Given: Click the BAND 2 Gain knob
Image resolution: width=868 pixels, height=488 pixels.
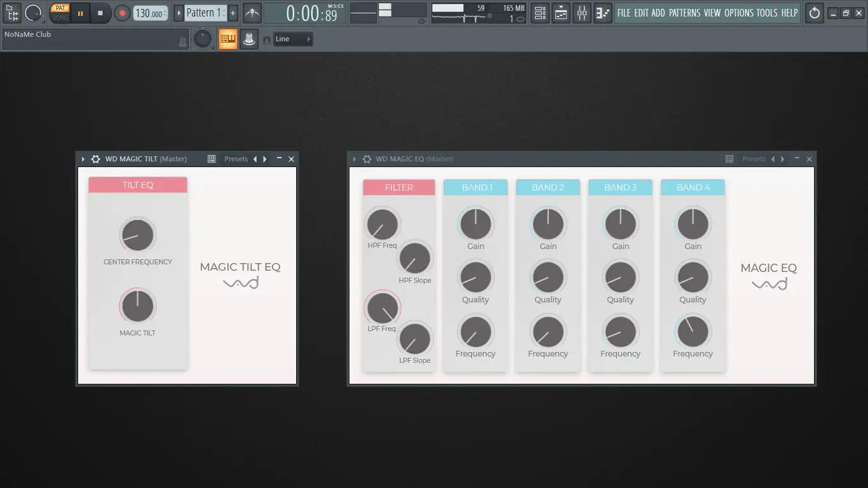Looking at the screenshot, I should coord(548,224).
